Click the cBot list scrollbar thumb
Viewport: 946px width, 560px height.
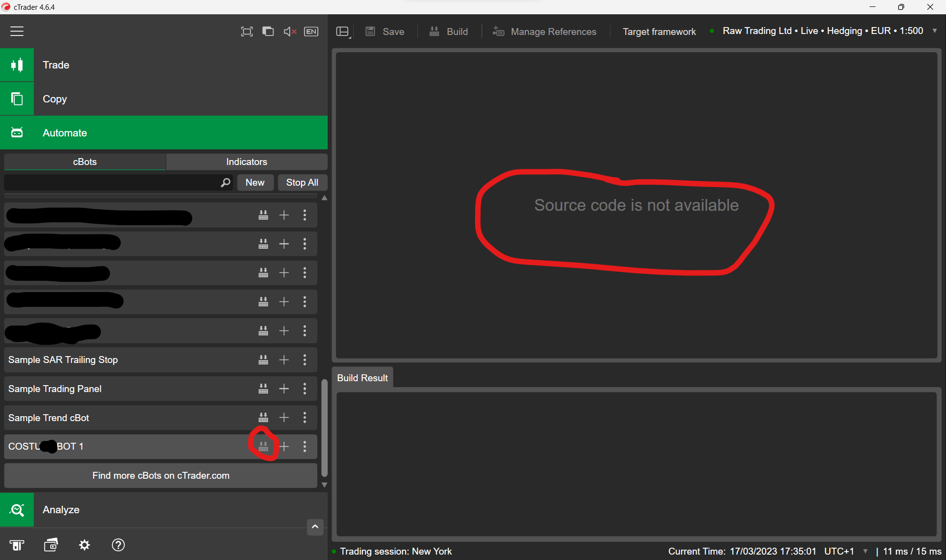324,428
